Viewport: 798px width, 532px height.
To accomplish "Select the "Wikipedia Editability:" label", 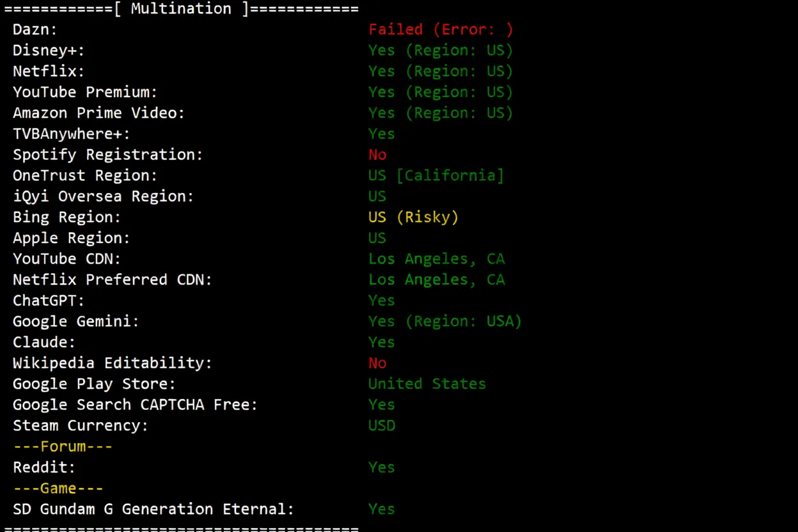I will [113, 363].
